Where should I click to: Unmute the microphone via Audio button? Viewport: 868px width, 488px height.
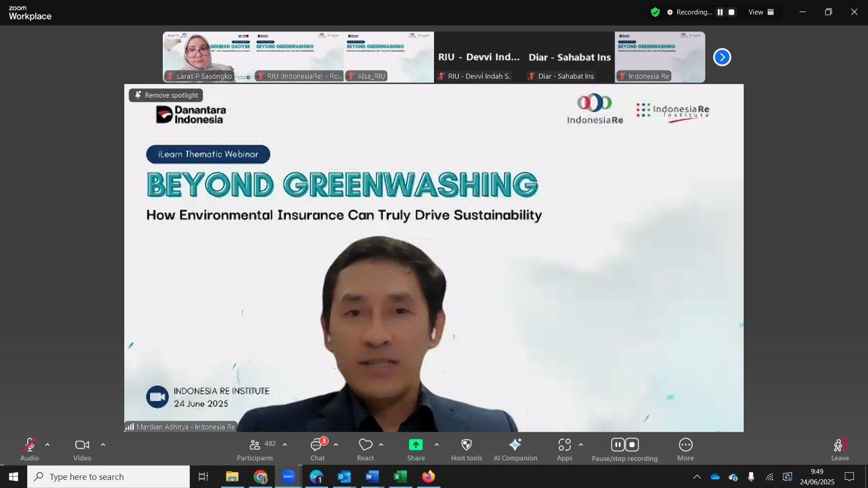pos(29,450)
